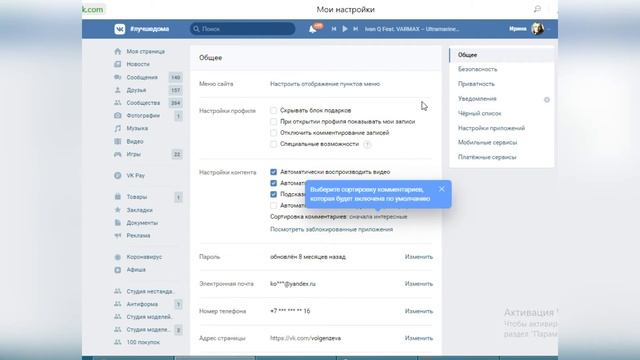Open Коронавирус sidebar icon
The height and width of the screenshot is (360, 640).
118,257
